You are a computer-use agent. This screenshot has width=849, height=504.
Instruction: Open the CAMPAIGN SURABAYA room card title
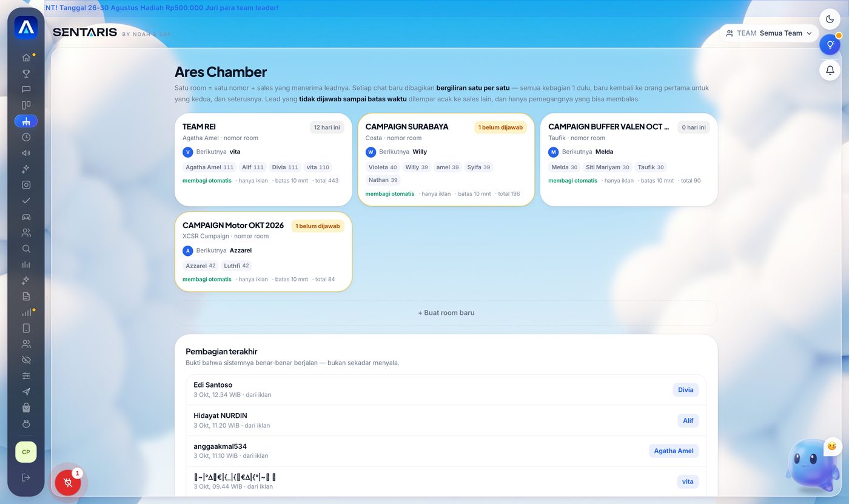pos(407,127)
